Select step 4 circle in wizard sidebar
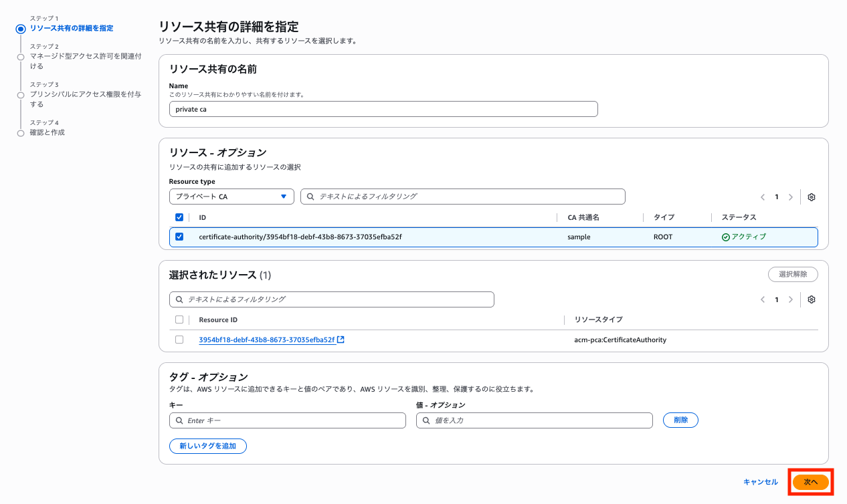The width and height of the screenshot is (847, 504). [21, 133]
